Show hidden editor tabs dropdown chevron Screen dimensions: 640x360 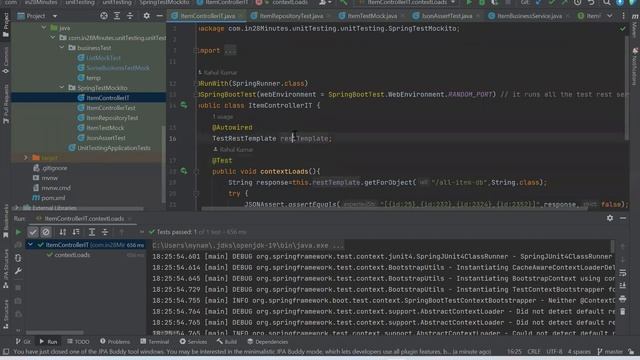tap(609, 16)
